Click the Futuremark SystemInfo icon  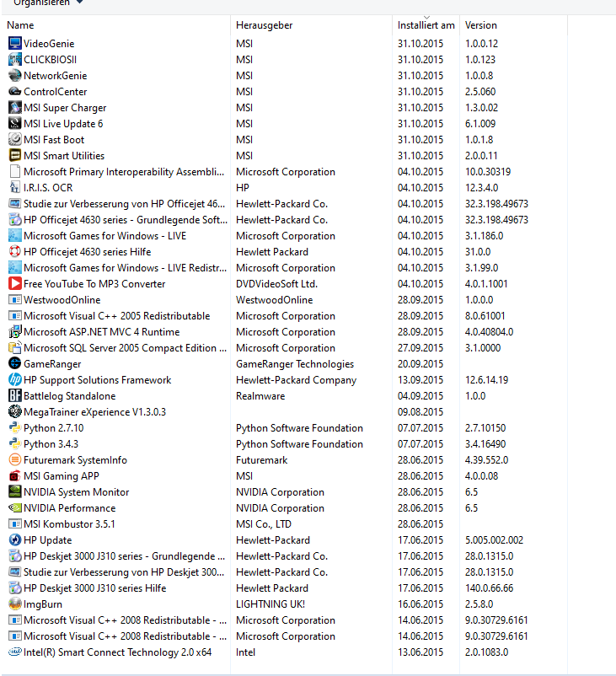tap(14, 459)
